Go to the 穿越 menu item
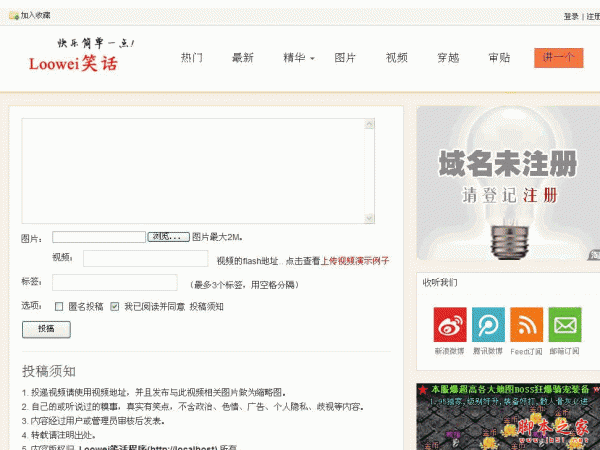Image resolution: width=600 pixels, height=450 pixels. tap(448, 58)
